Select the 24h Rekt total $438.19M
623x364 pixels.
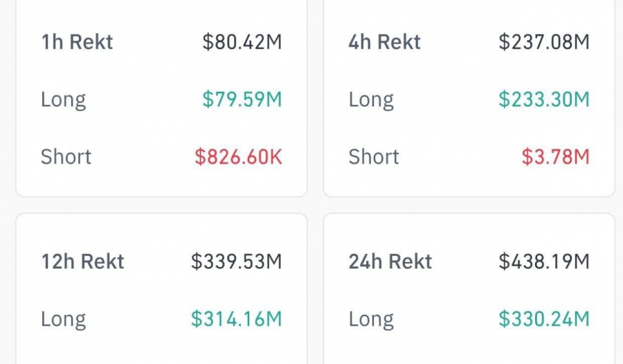pos(544,262)
